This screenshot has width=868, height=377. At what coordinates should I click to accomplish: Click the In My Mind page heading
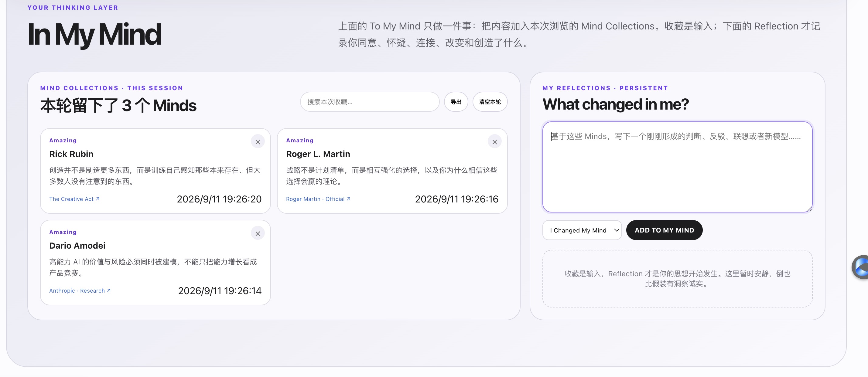94,34
